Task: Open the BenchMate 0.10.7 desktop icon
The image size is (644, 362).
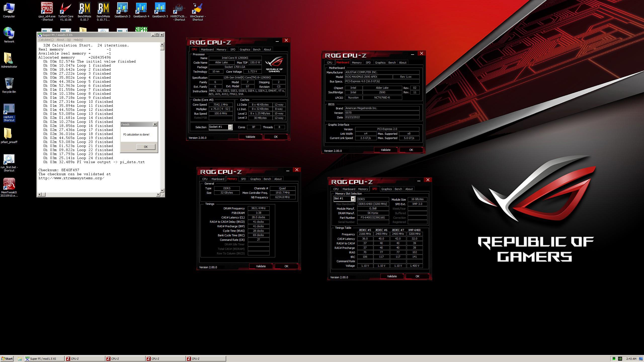Action: coord(85,12)
